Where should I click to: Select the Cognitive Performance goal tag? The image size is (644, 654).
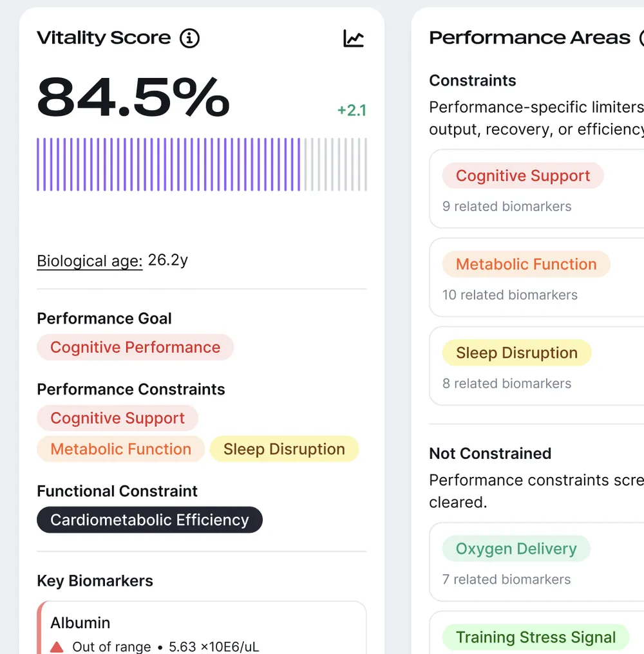point(135,347)
